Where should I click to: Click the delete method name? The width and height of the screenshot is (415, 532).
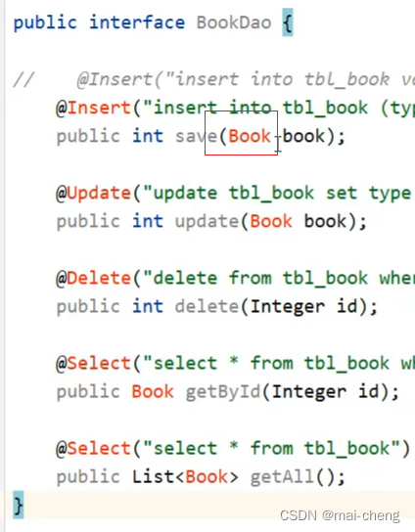coord(207,307)
